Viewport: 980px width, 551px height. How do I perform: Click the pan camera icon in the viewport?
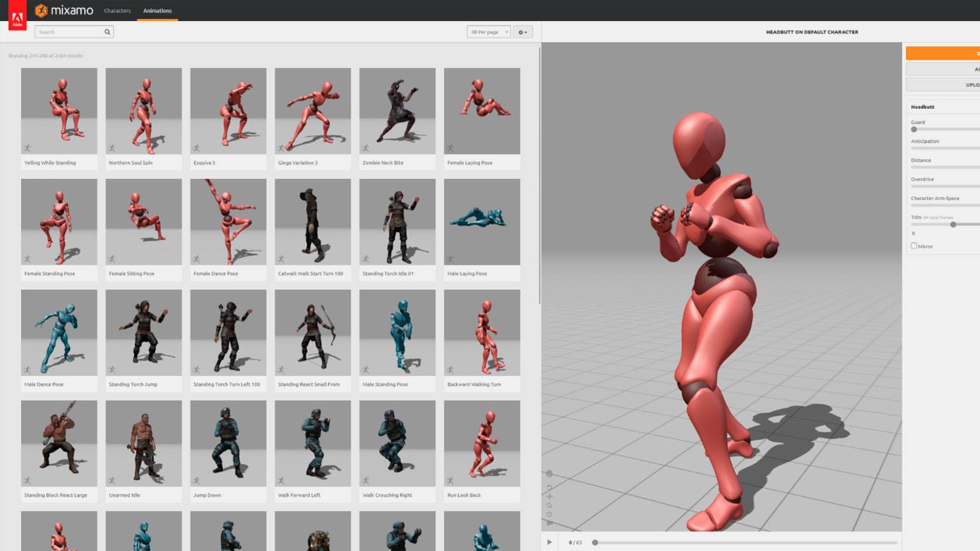click(x=549, y=496)
